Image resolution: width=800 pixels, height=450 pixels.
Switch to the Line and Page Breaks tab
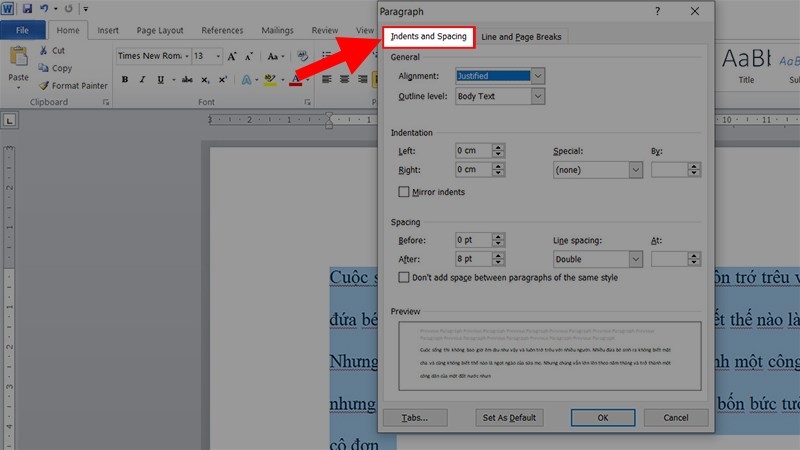(x=521, y=37)
